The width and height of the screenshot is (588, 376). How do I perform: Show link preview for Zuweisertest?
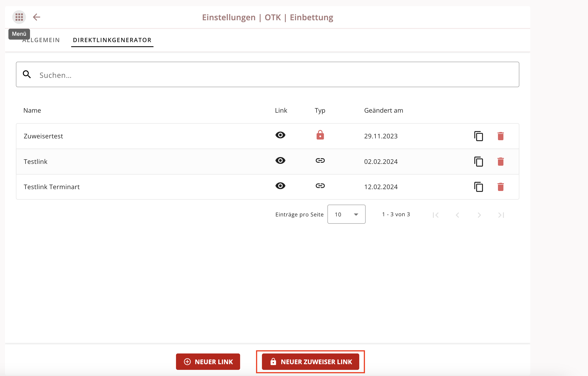[x=280, y=135]
